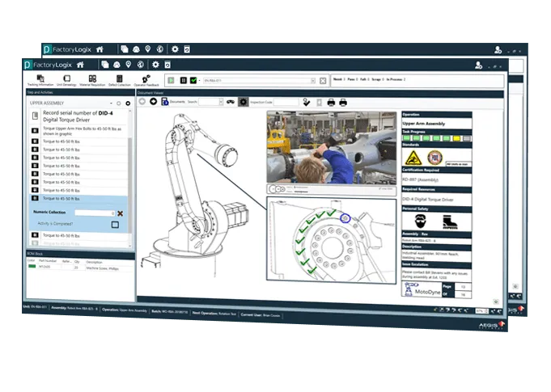The image size is (551, 392).
Task: Go to FactoryLogix home in front window
Action: pos(80,65)
